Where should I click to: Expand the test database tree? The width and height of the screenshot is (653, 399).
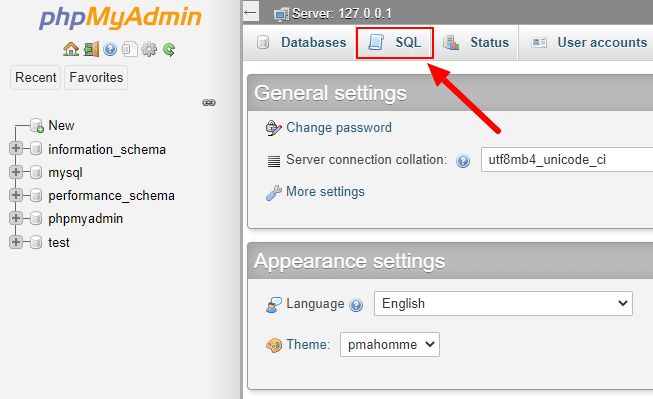click(x=16, y=242)
